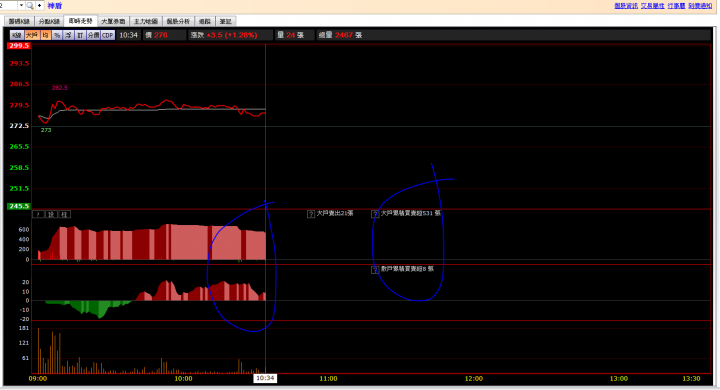
Task: Click the 柱 button in indicator panel
Action: click(65, 214)
